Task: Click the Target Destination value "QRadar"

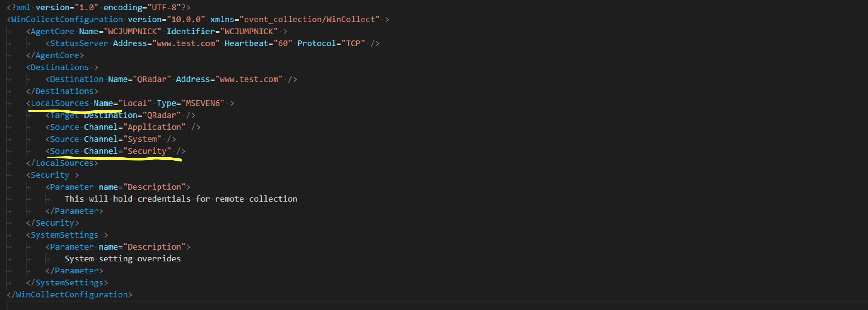Action: pos(161,115)
